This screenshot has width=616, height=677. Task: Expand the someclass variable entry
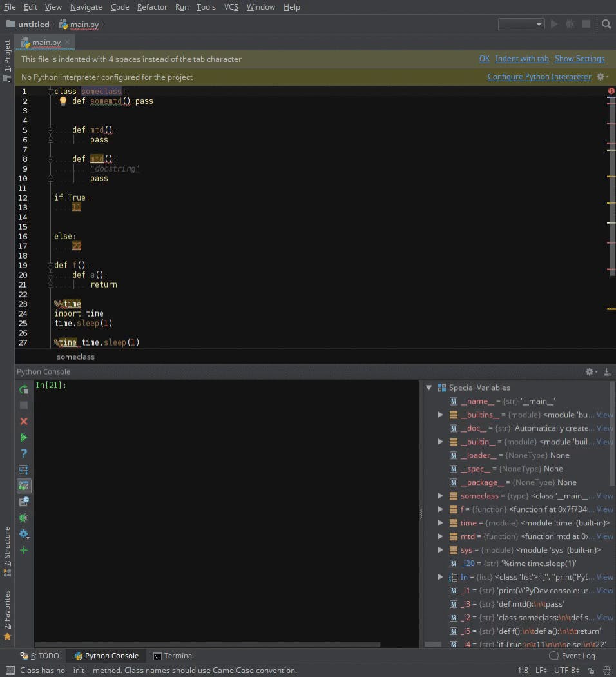(441, 496)
